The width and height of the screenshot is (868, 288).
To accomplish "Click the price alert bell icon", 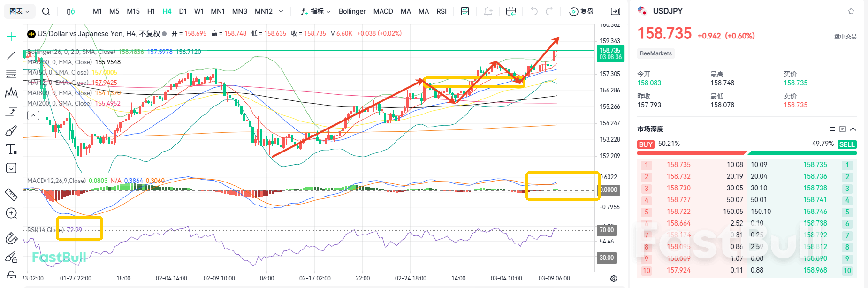I will tap(488, 11).
